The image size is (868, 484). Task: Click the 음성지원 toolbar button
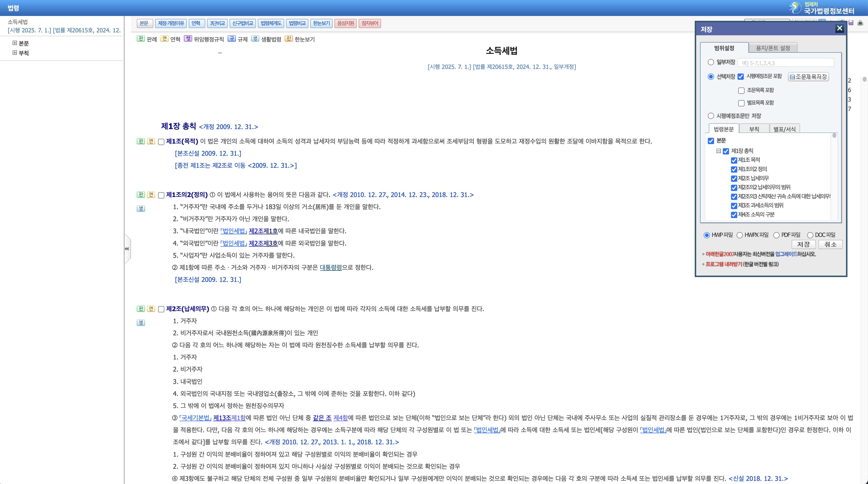click(346, 23)
